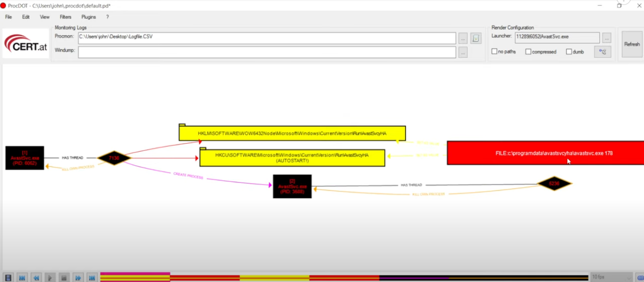The height and width of the screenshot is (282, 644).
Task: Click yellow middle segment of timeline
Action: coord(274,278)
